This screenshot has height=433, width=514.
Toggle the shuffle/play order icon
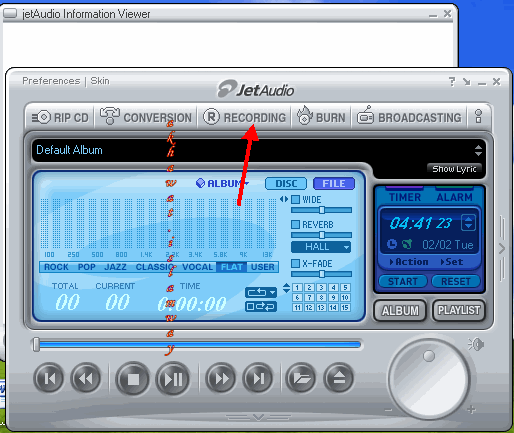coord(261,306)
